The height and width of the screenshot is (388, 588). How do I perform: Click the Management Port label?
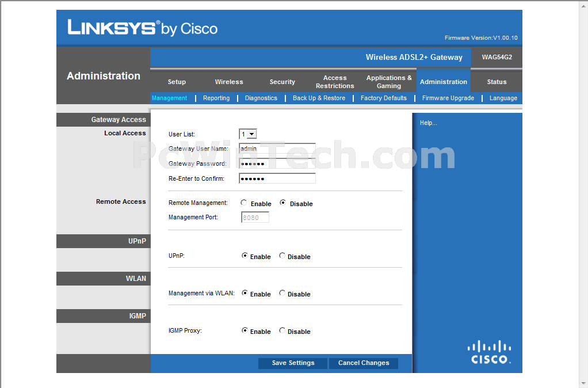(x=193, y=217)
